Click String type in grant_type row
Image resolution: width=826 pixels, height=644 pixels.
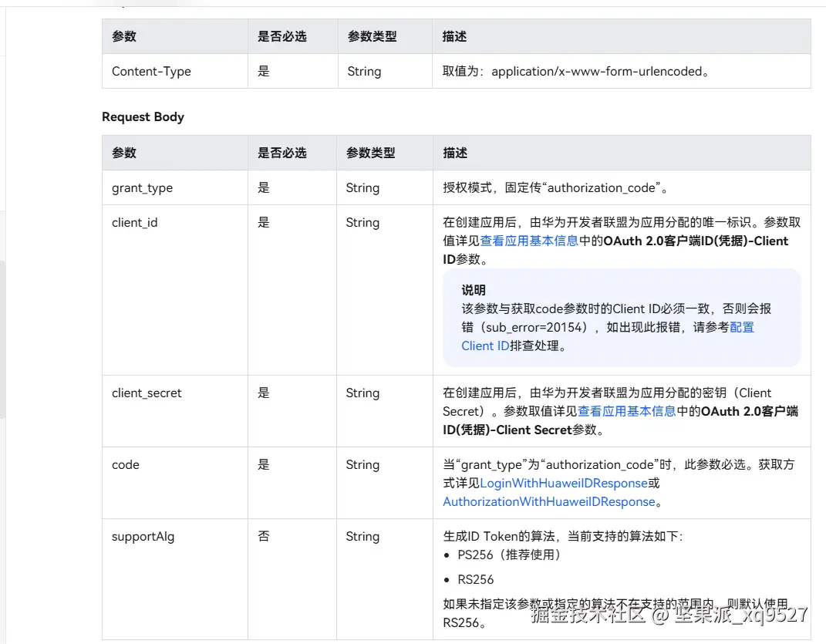[x=362, y=188]
